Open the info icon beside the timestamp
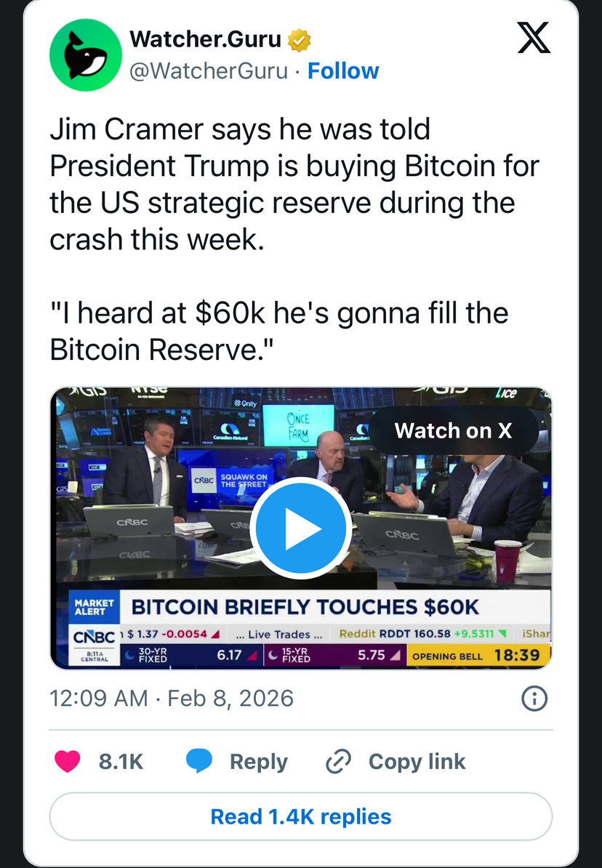Image resolution: width=602 pixels, height=868 pixels. [x=534, y=699]
